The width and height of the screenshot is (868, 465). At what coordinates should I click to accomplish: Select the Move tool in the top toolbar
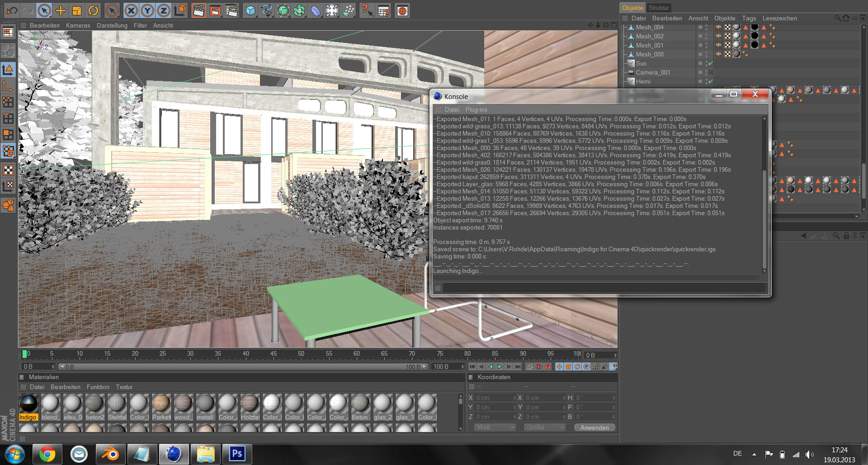[x=61, y=11]
